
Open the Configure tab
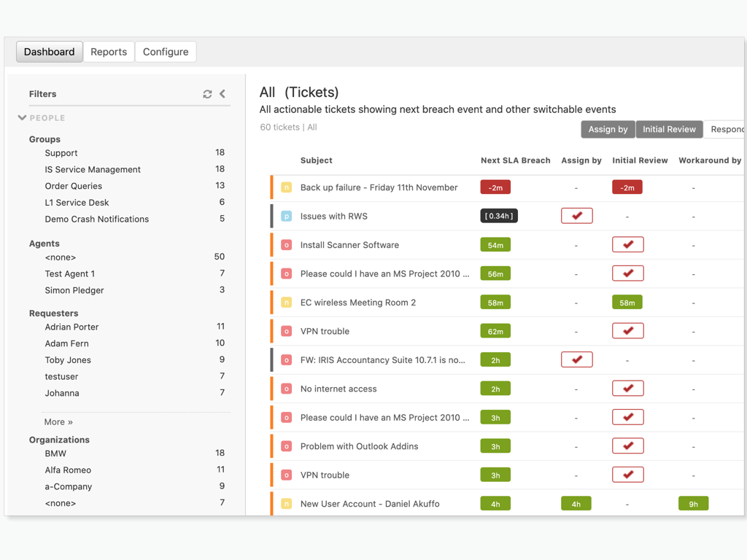166,52
